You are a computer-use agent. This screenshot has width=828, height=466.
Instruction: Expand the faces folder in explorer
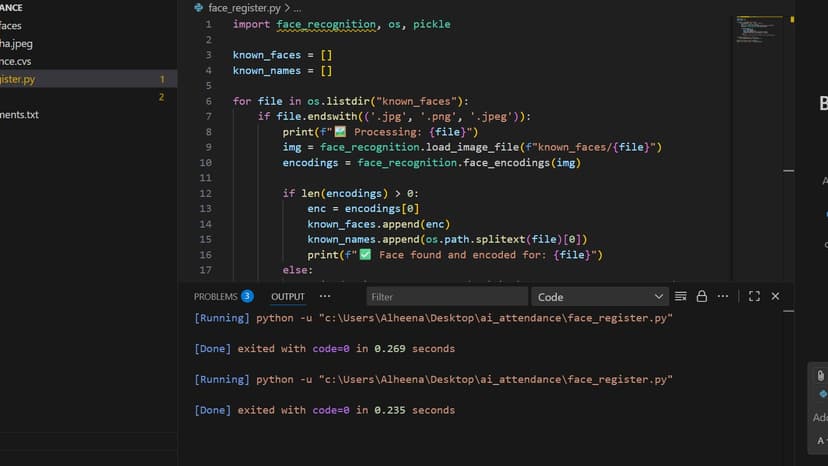[x=88, y=25]
